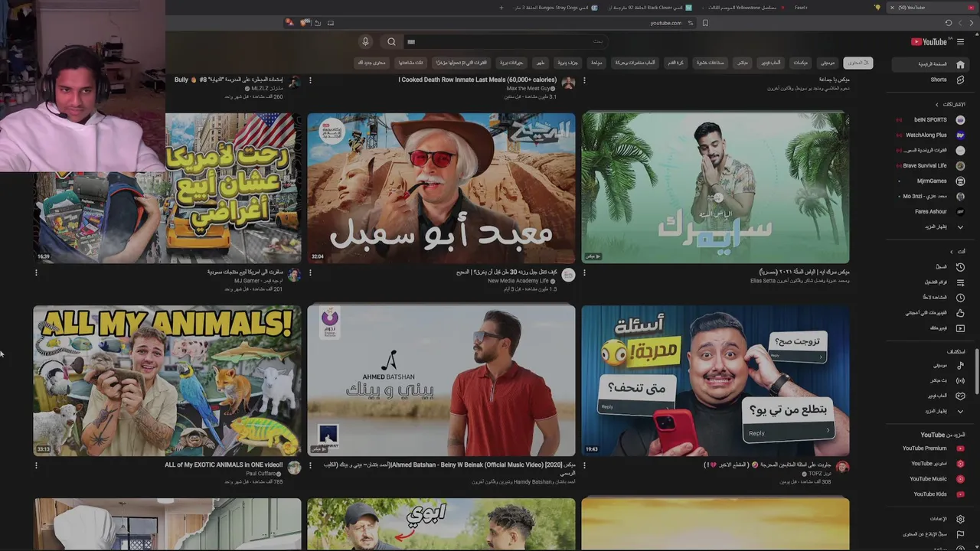Click the voice search microphone button
This screenshot has height=551, width=980.
tap(365, 42)
